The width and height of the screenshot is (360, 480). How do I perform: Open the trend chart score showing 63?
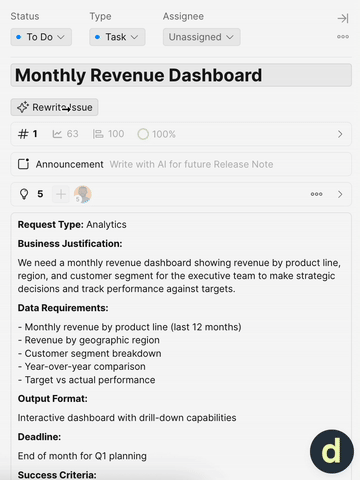(x=65, y=134)
